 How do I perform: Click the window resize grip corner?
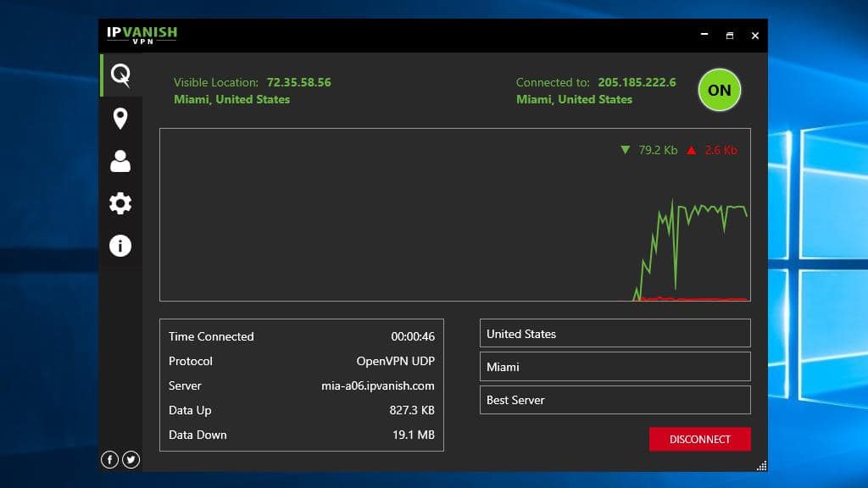pos(762,466)
